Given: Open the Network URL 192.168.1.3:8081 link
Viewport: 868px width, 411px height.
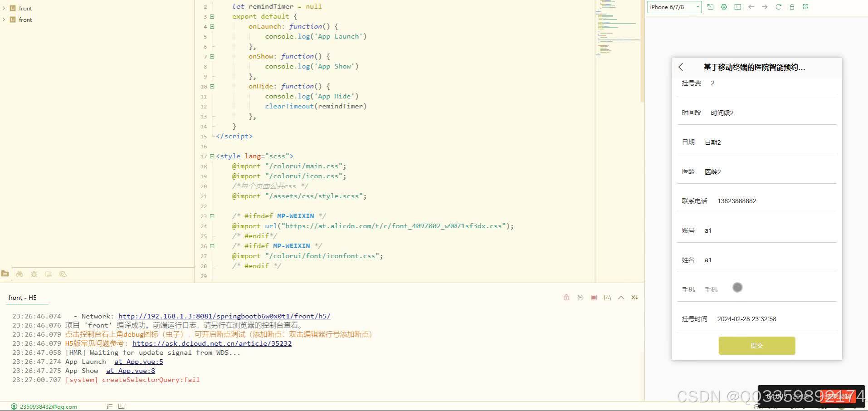Looking at the screenshot, I should 224,316.
